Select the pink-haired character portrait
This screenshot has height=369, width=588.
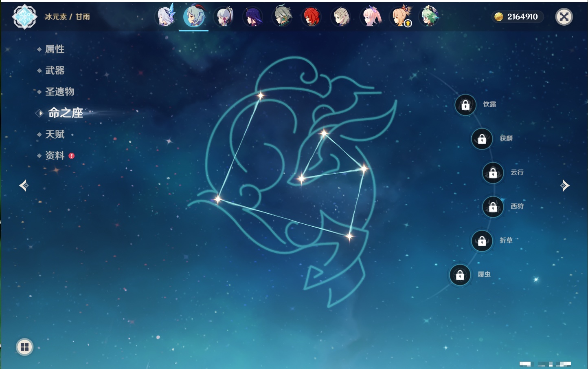click(x=371, y=17)
